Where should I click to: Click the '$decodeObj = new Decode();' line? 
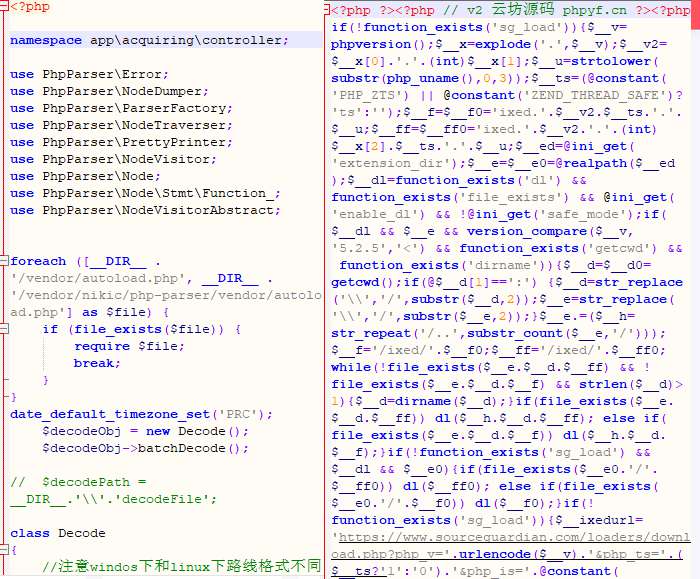point(145,431)
